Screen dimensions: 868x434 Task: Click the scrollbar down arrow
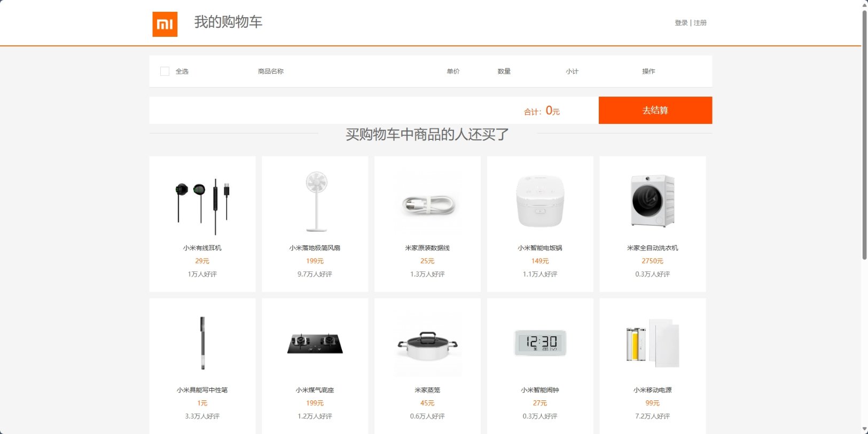click(x=864, y=430)
